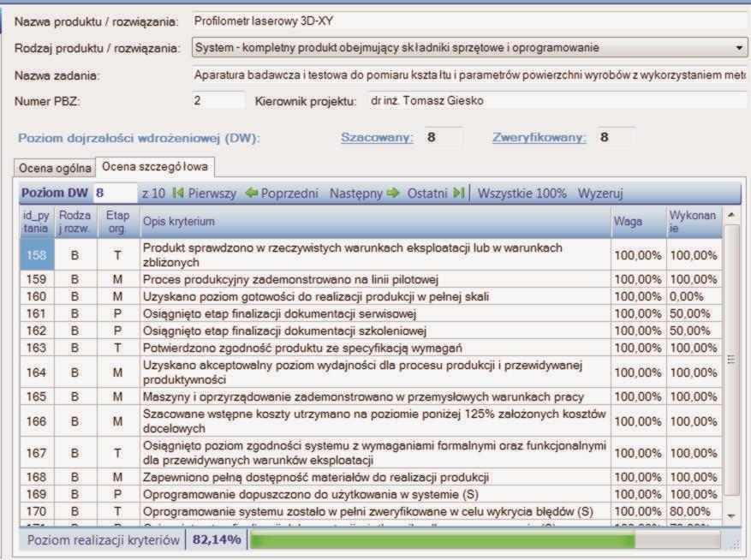Click the Nazwa zadania field

pyautogui.click(x=469, y=74)
